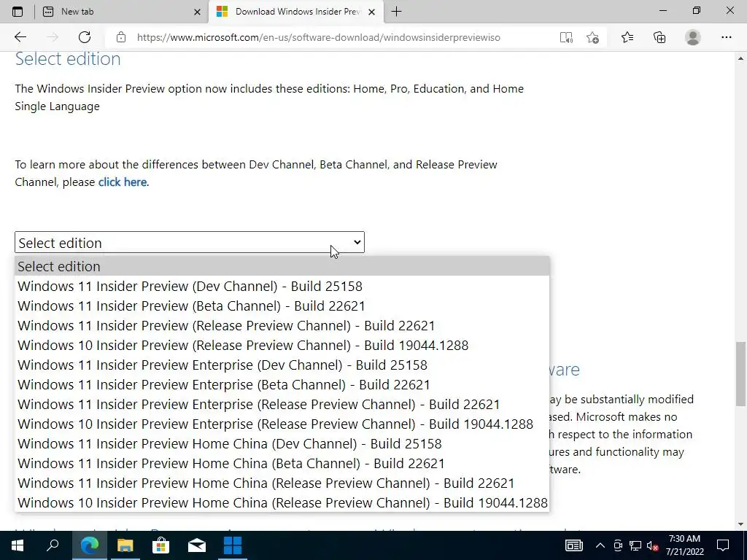The width and height of the screenshot is (747, 560).
Task: Open the Mail app from taskbar
Action: click(x=196, y=545)
